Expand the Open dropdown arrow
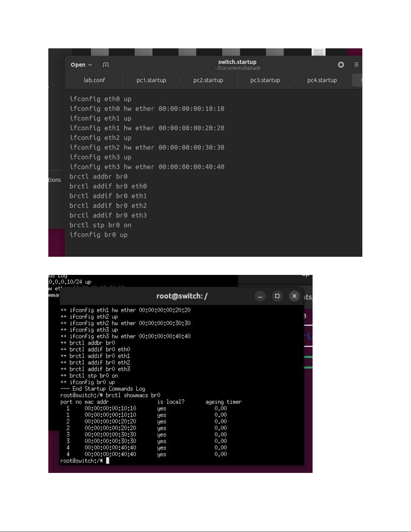The height and width of the screenshot is (532, 411). click(90, 65)
